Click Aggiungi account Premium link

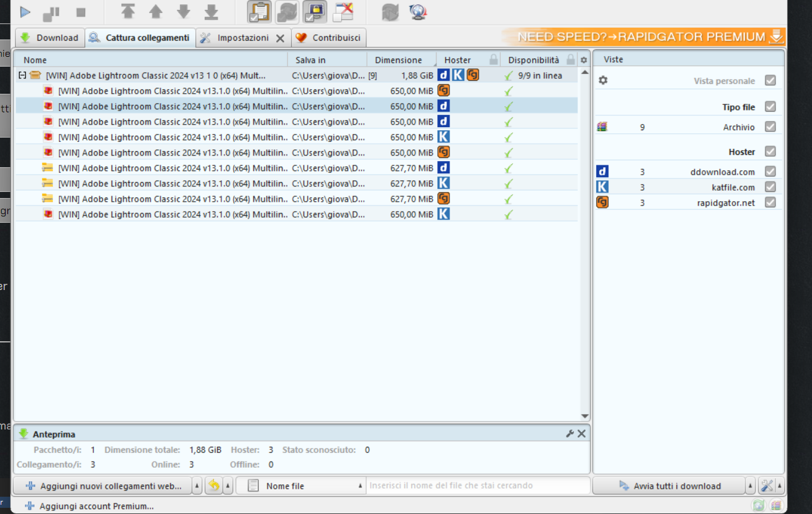click(89, 506)
